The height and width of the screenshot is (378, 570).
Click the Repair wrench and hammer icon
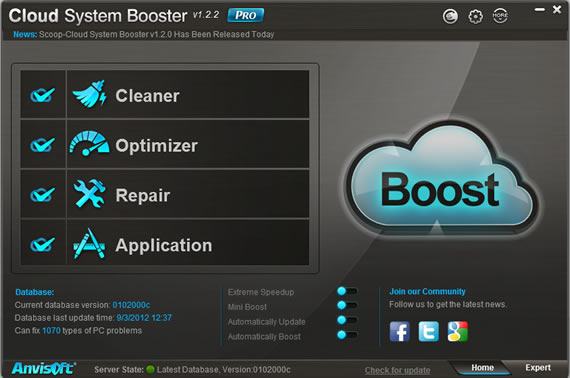(x=89, y=193)
